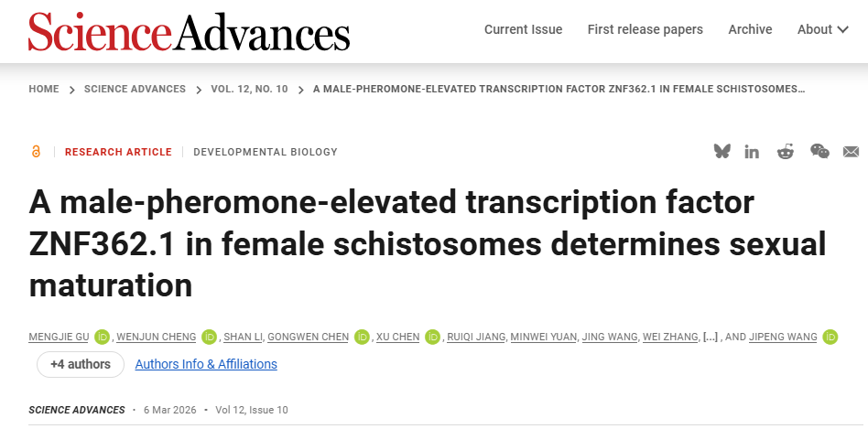Open the Current Issue menu item
868x429 pixels.
tap(523, 29)
